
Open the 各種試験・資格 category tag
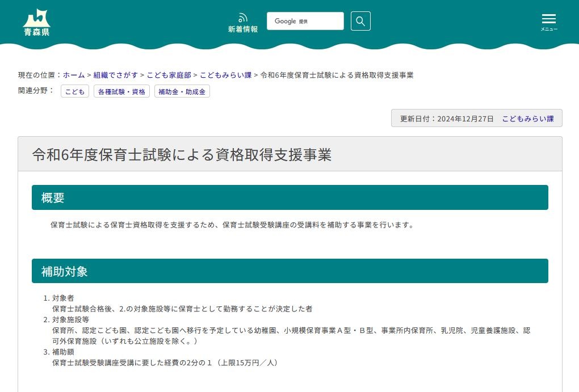(121, 91)
